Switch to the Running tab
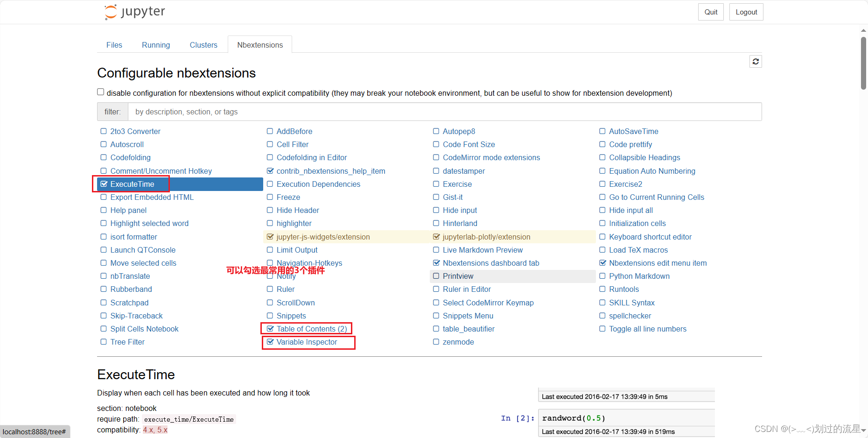Viewport: 868px width, 438px height. (156, 44)
